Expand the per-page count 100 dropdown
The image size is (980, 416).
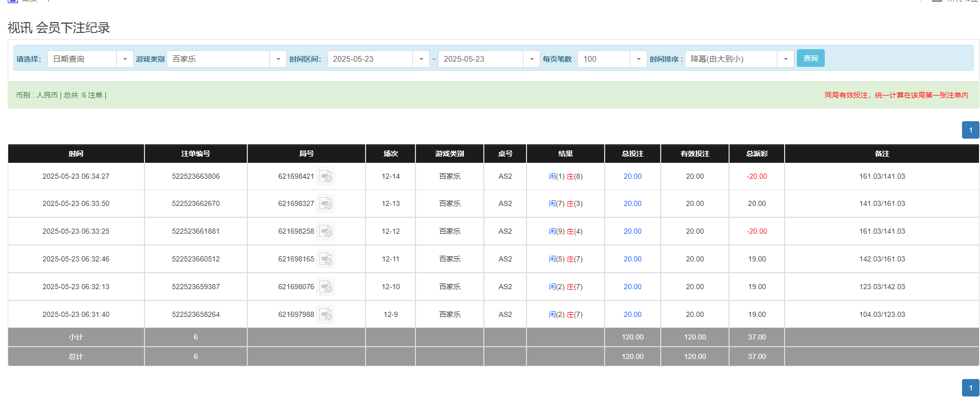[638, 59]
